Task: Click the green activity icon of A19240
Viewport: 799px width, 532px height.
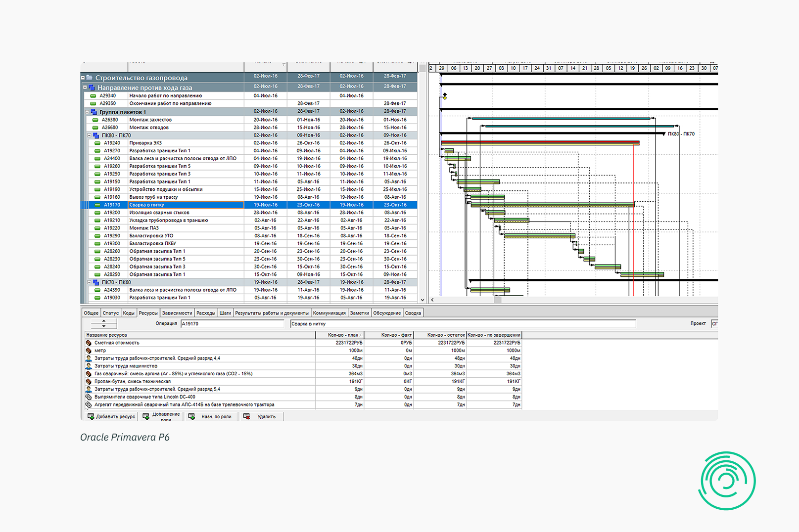Action: (97, 143)
